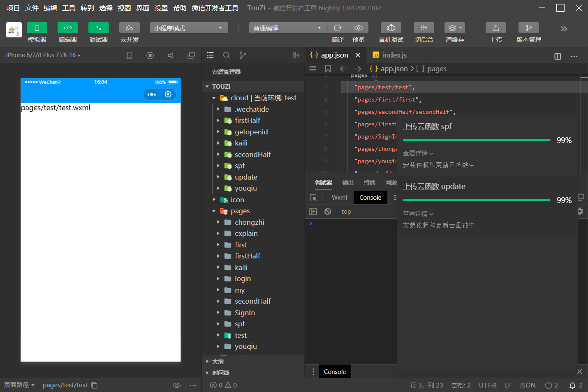Viewport: 588px width, 392px height.
Task: Show explorer file list icon
Action: (x=210, y=55)
